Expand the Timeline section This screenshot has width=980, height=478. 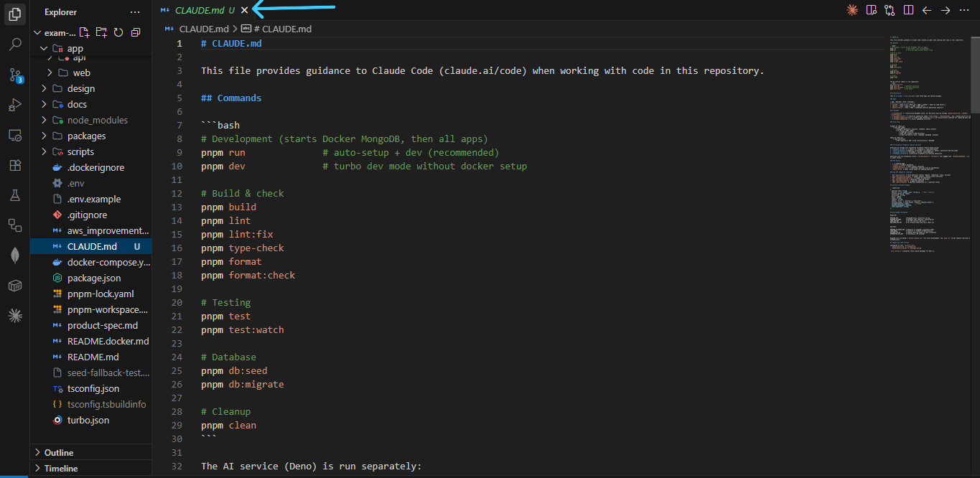pyautogui.click(x=90, y=468)
